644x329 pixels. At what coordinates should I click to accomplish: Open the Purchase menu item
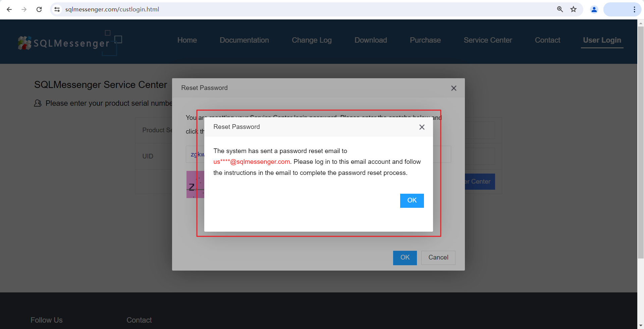click(x=425, y=40)
